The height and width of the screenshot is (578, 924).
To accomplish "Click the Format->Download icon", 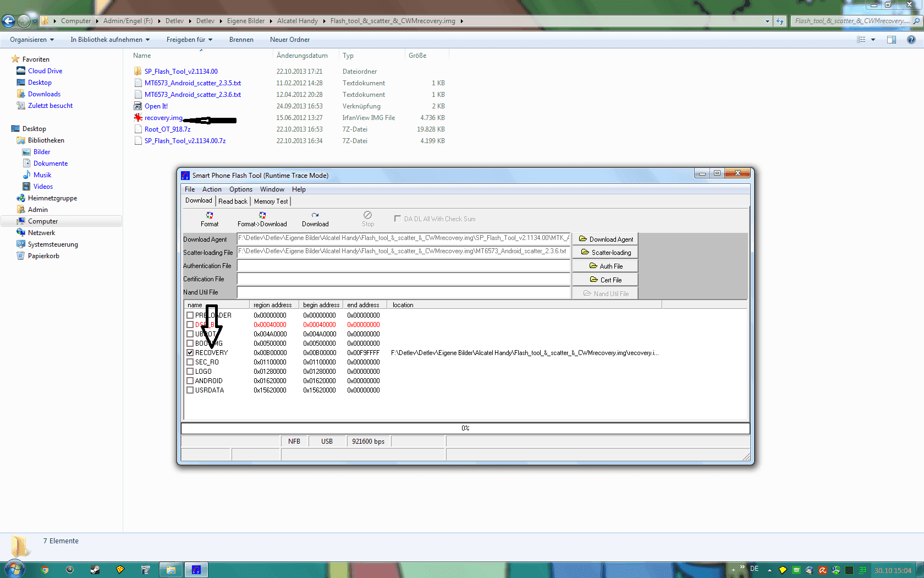I will tap(262, 215).
